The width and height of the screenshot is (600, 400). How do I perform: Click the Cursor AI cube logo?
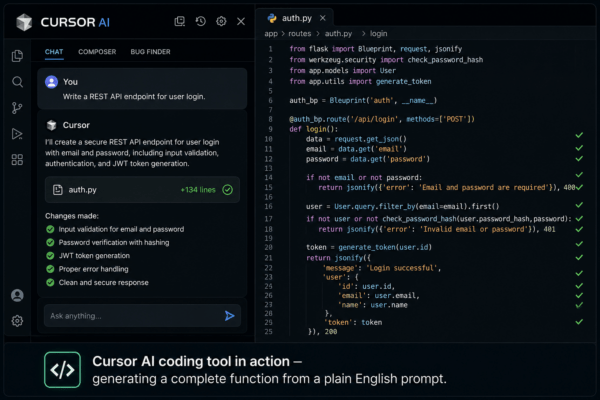[24, 22]
